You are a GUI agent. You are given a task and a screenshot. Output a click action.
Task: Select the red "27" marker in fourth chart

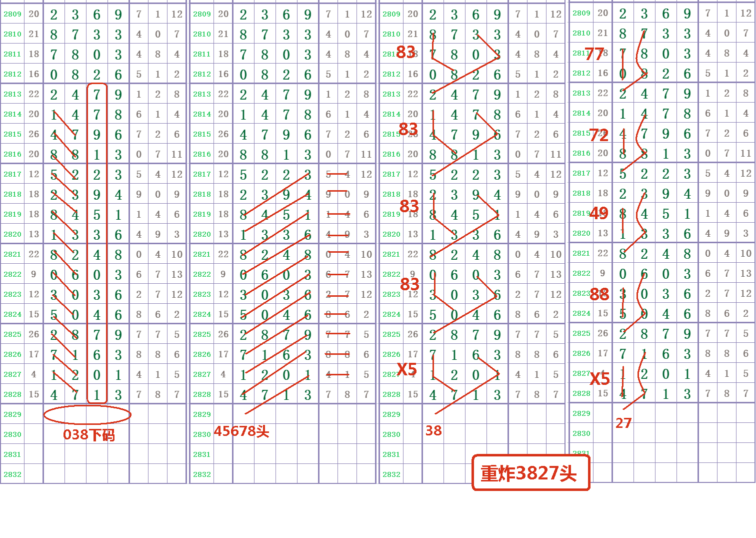(x=624, y=423)
